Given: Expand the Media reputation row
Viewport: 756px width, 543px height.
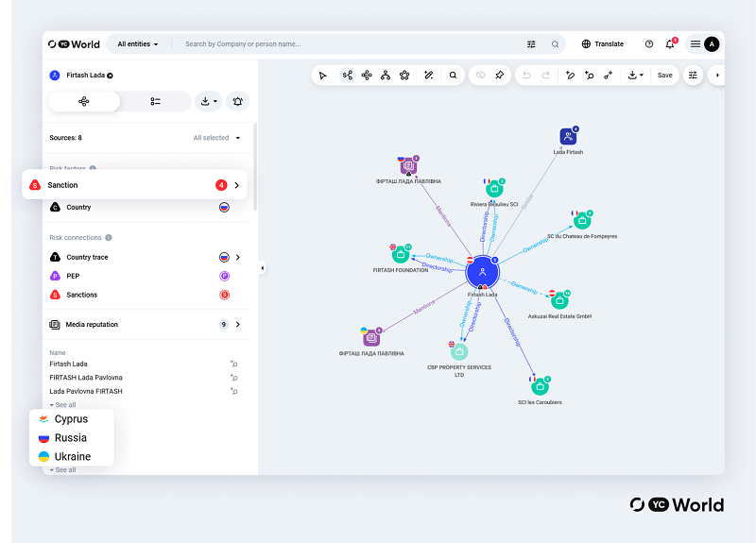Looking at the screenshot, I should click(237, 324).
